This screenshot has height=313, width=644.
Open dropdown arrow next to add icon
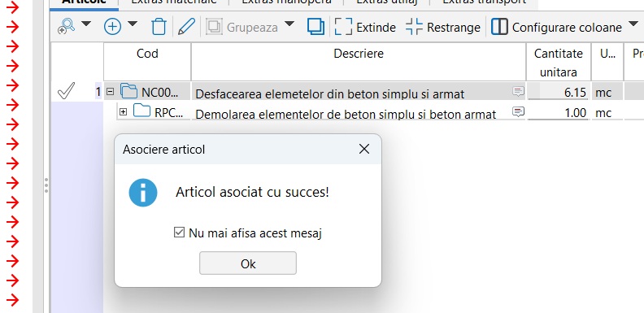[133, 24]
